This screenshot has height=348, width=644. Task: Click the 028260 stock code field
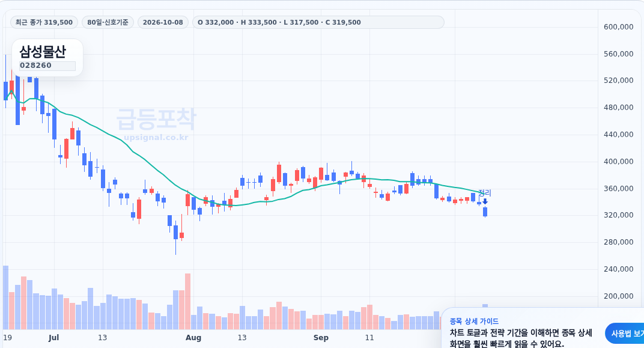47,66
